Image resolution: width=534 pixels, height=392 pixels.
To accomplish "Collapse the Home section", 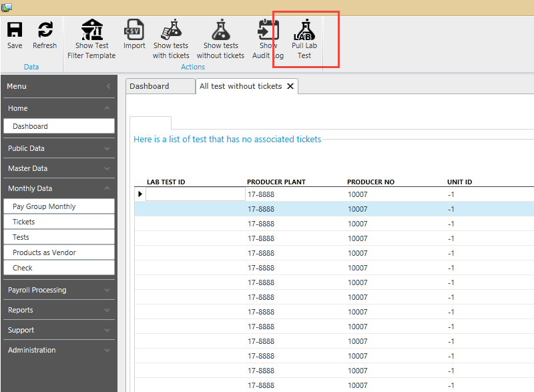I will [107, 108].
